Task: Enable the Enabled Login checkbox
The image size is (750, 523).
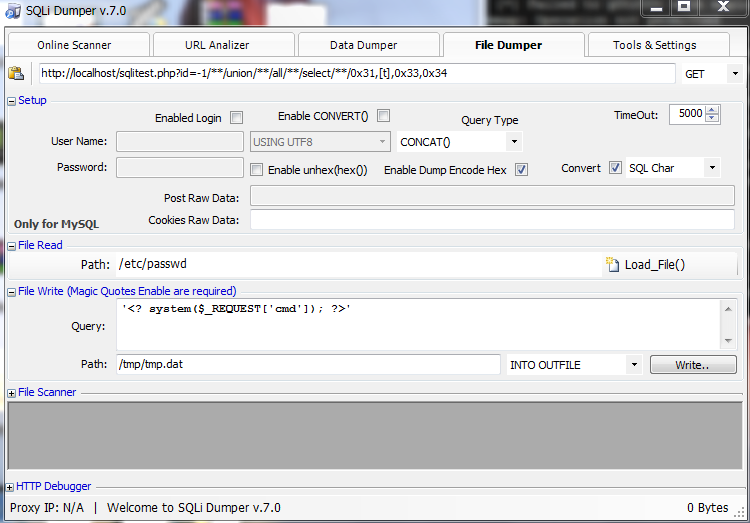Action: tap(236, 118)
